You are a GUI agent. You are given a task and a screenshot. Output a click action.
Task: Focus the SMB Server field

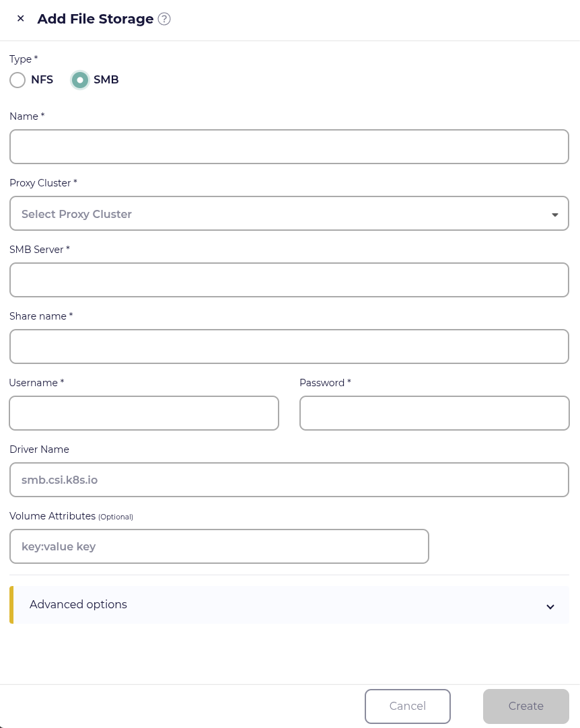pos(289,280)
